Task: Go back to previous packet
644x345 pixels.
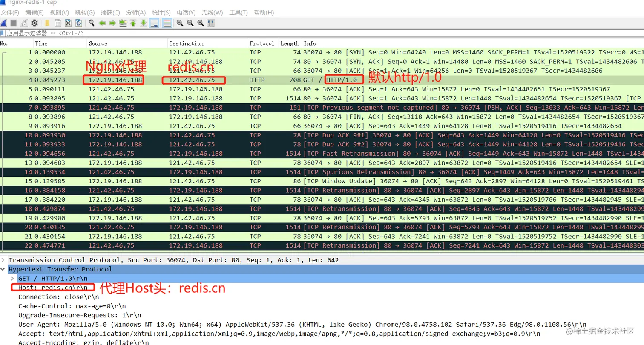Action: (x=102, y=23)
